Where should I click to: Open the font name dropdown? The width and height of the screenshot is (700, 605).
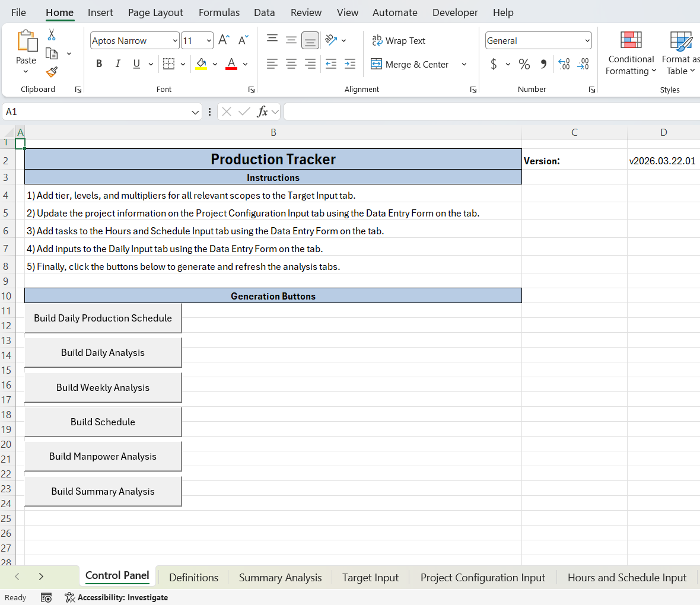click(x=173, y=40)
